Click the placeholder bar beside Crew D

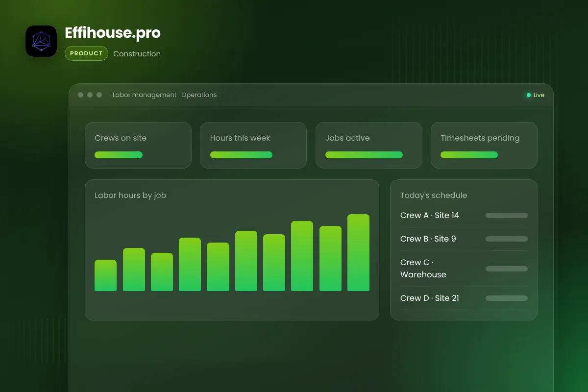click(507, 298)
